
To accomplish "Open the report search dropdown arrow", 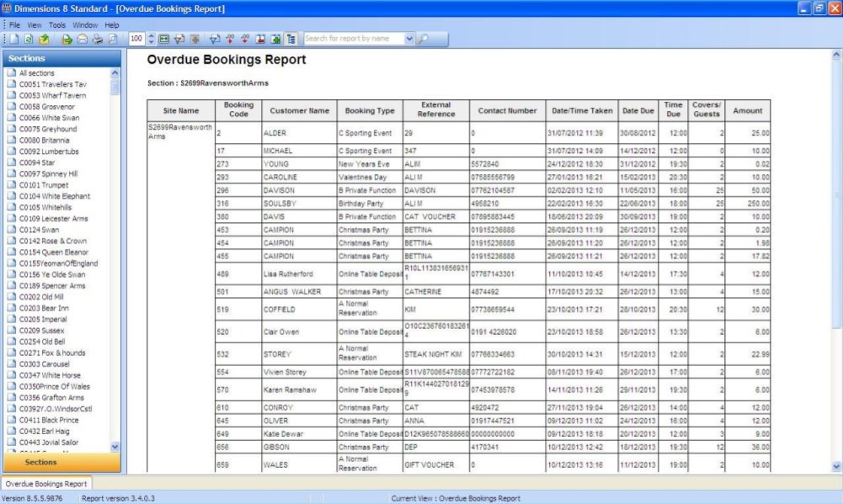I will (409, 39).
